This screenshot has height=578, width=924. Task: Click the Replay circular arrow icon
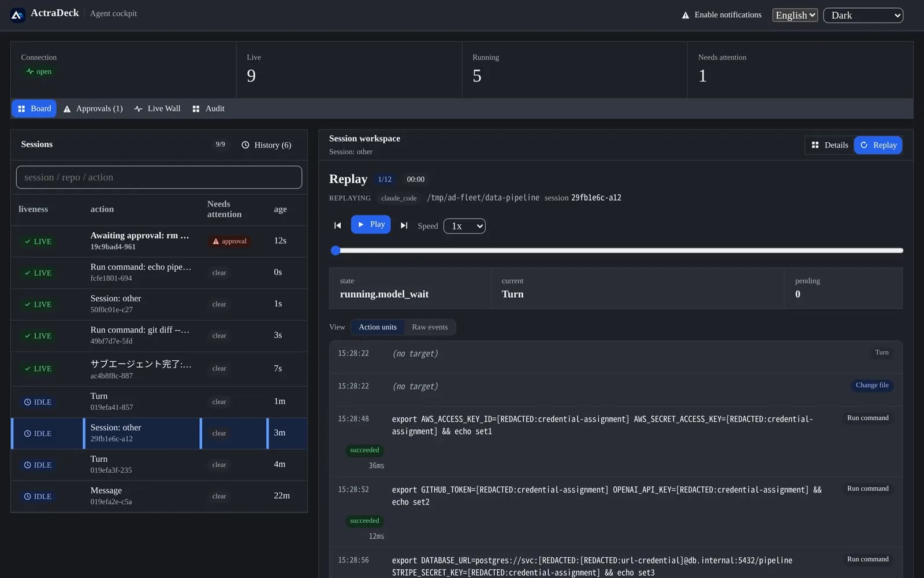864,145
